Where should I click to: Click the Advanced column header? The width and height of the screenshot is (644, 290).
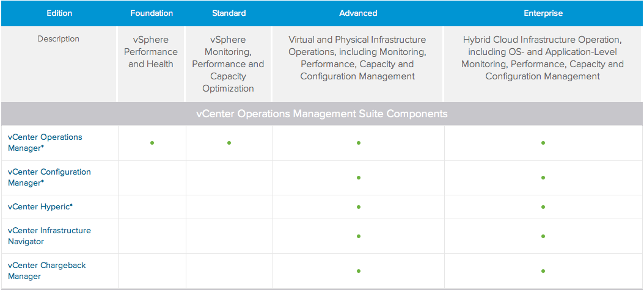click(358, 13)
